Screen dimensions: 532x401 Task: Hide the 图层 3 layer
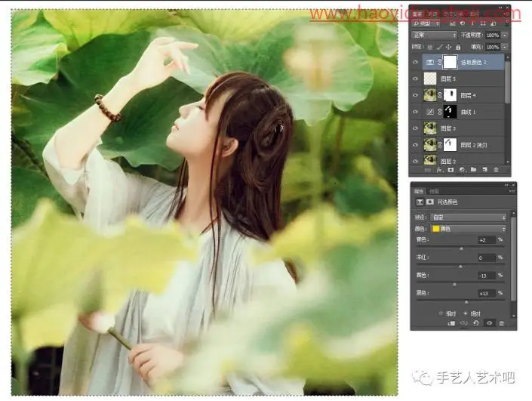pyautogui.click(x=415, y=128)
